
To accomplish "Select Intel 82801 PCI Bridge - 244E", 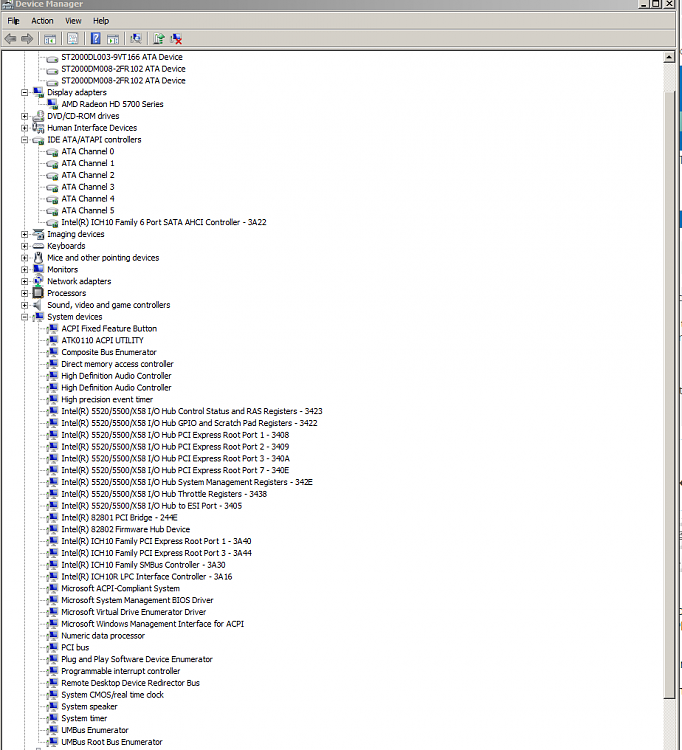I will (119, 518).
